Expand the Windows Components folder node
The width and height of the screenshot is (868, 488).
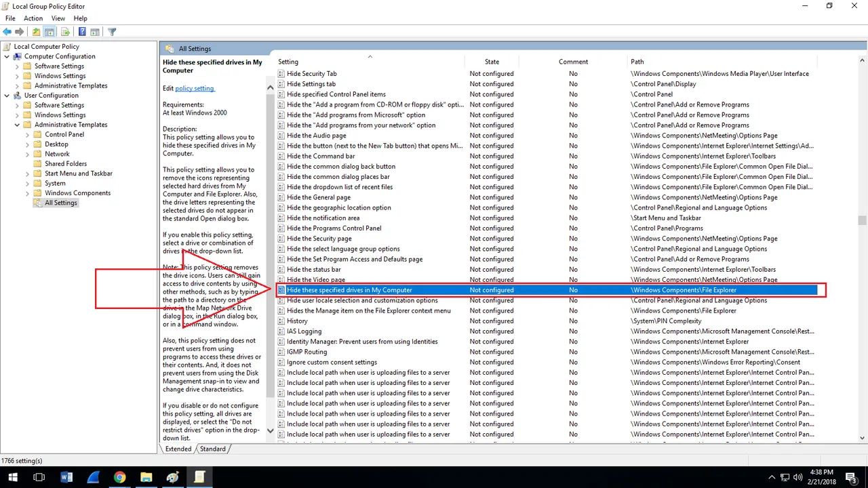(28, 193)
